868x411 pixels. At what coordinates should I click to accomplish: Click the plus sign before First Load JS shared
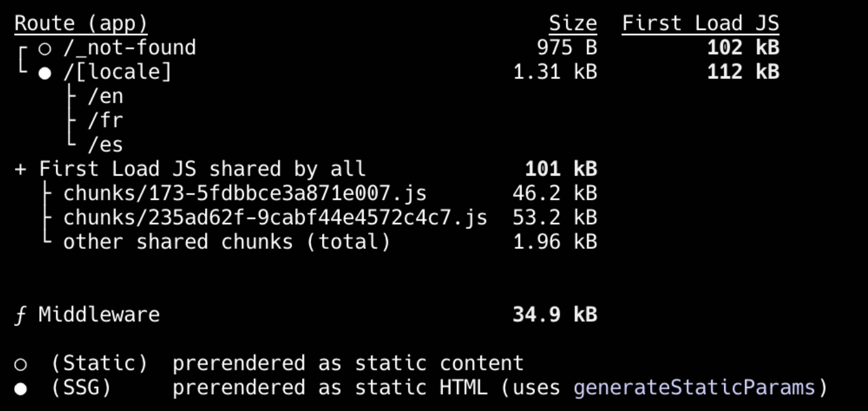[x=21, y=170]
